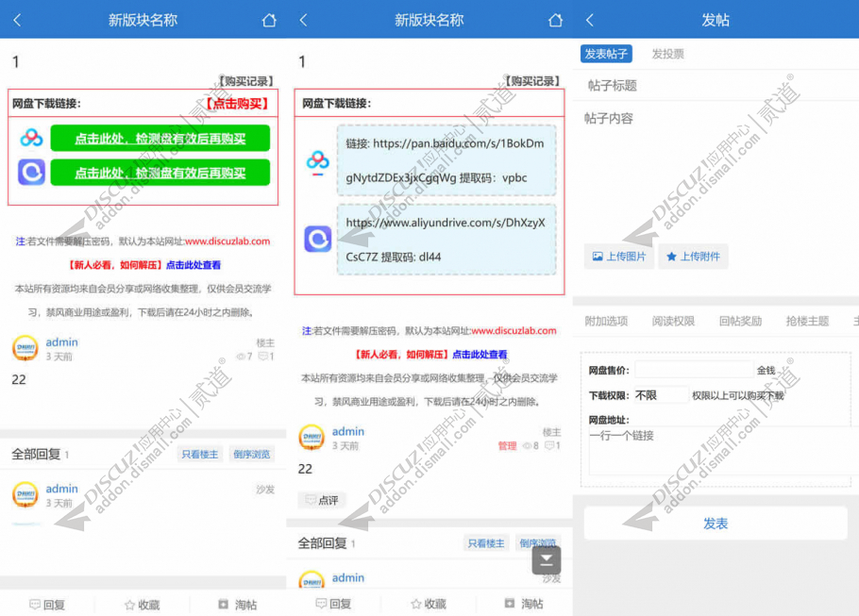The image size is (859, 616).
Task: Click 发表 submit button
Action: coord(716,524)
